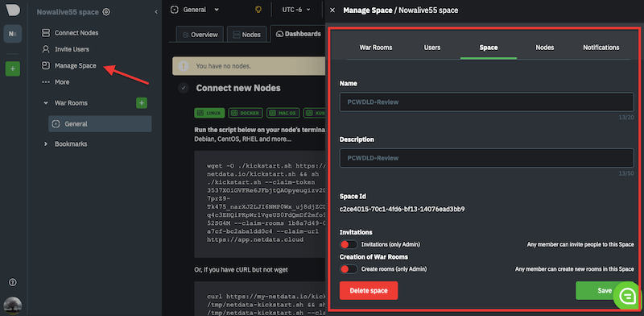
Task: Open the Users tab in Manage Space
Action: pyautogui.click(x=432, y=48)
